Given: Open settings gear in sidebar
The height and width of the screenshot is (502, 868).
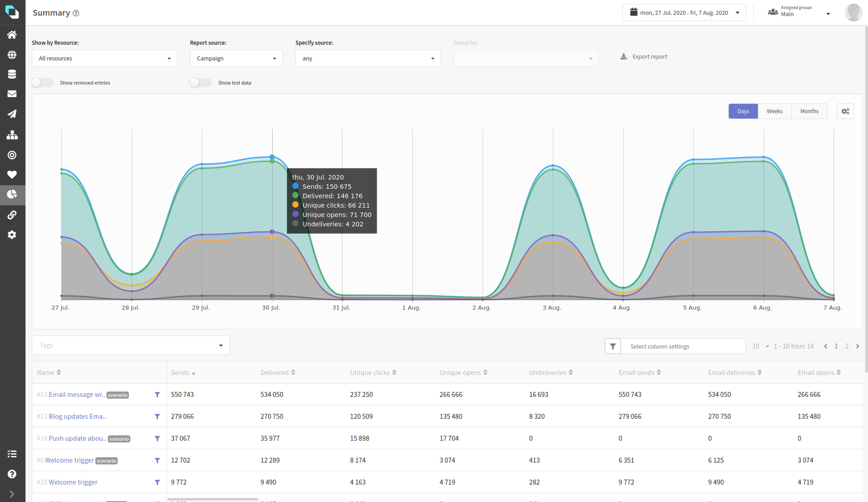Looking at the screenshot, I should point(12,235).
